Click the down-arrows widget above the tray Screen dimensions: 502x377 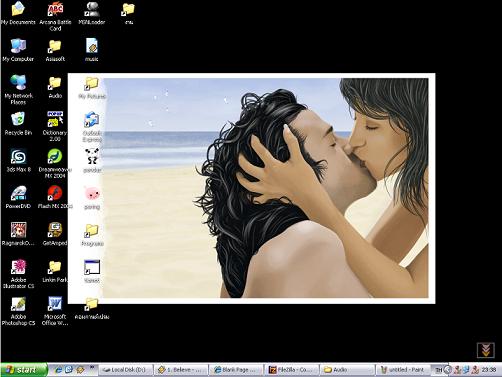486,350
